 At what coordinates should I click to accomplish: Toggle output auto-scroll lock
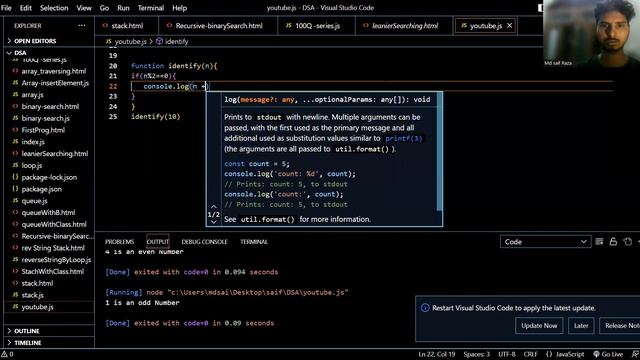pos(613,242)
